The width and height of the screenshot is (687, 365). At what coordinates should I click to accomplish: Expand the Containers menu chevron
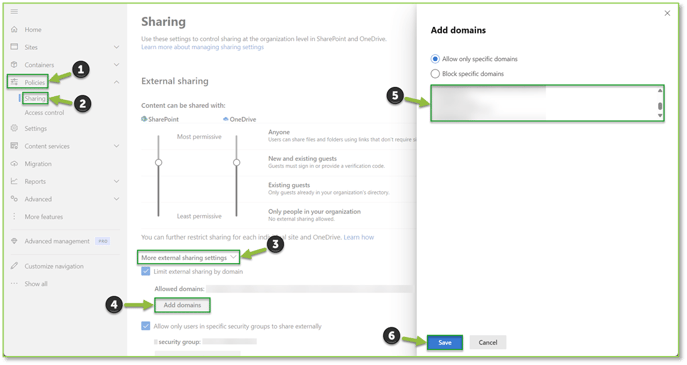[x=117, y=64]
